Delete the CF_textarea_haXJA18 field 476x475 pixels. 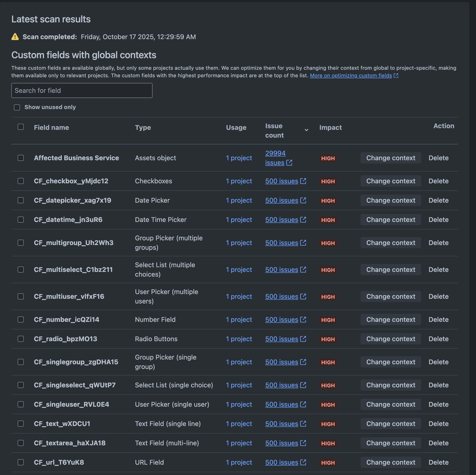point(438,443)
